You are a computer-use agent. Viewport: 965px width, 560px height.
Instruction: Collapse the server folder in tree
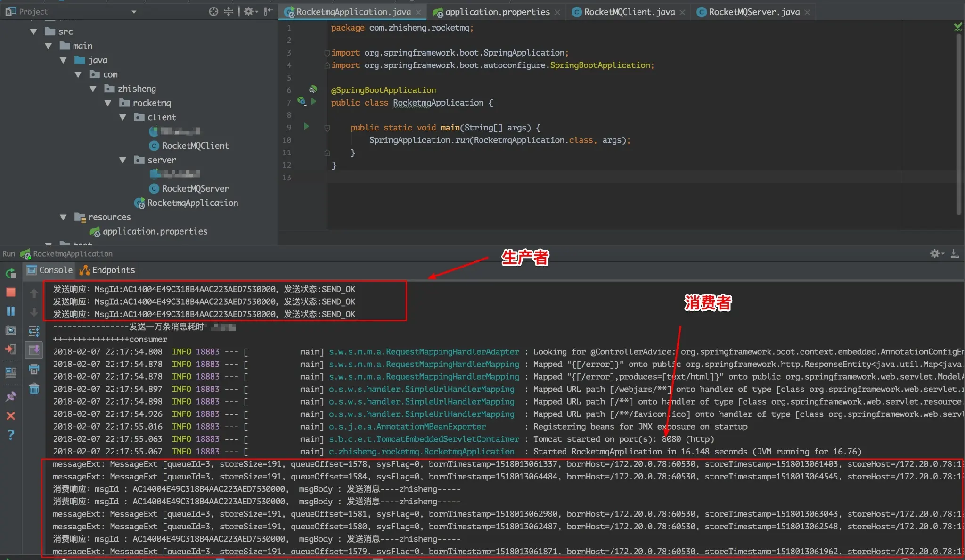click(123, 160)
